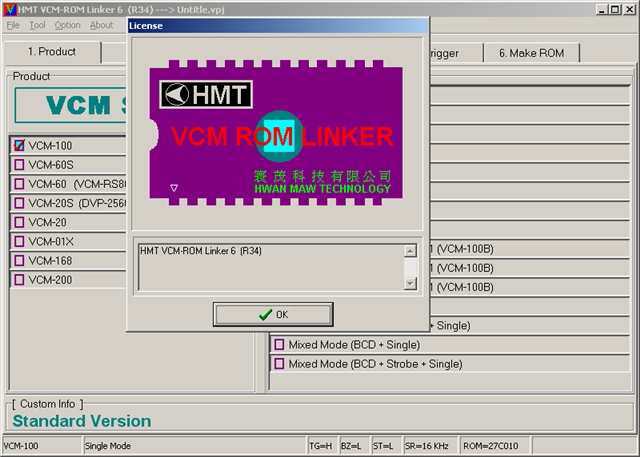Viewport: 640px width, 457px height.
Task: Check the VCM-20 product option
Action: coord(19,222)
